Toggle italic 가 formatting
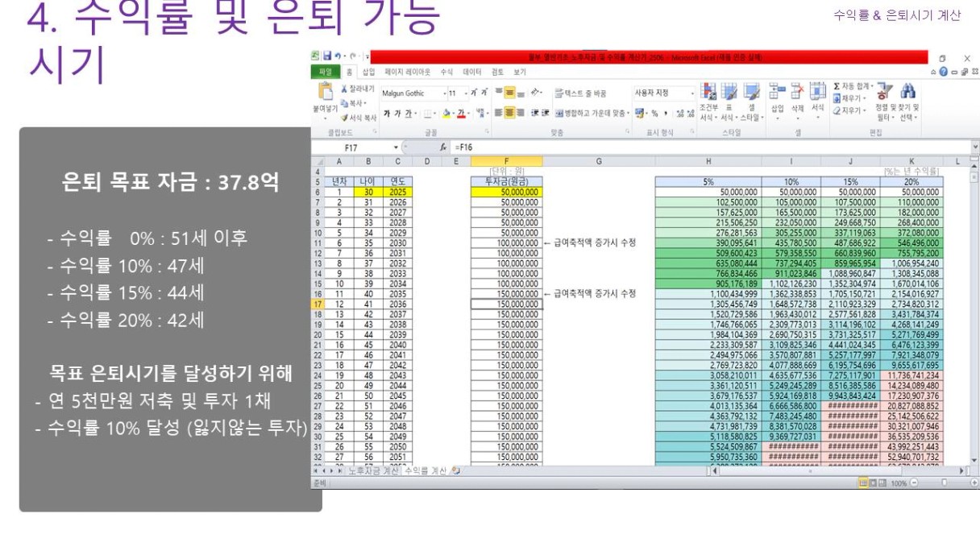This screenshot has width=980, height=551. [x=398, y=114]
